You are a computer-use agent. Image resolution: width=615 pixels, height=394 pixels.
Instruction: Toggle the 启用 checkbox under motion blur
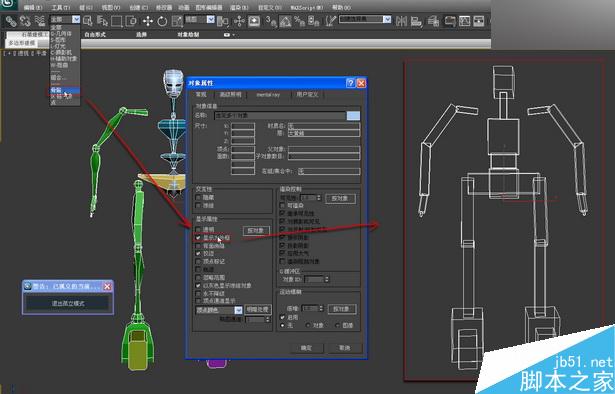(x=282, y=317)
